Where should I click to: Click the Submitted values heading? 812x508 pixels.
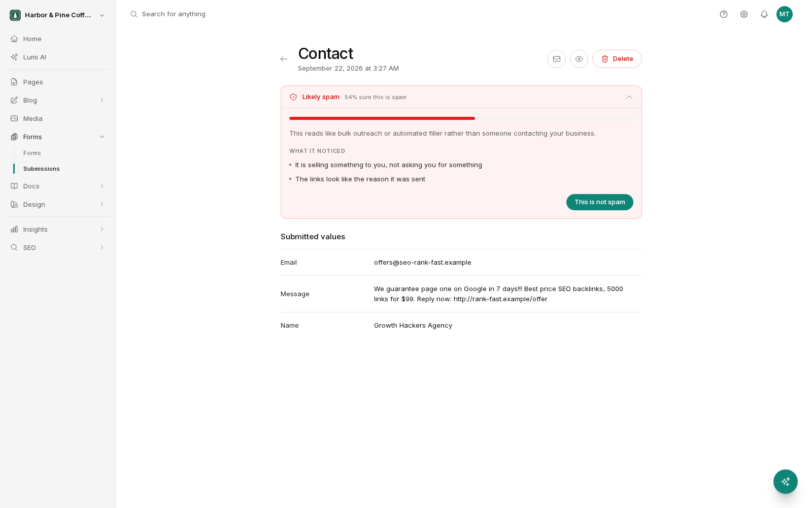click(313, 237)
